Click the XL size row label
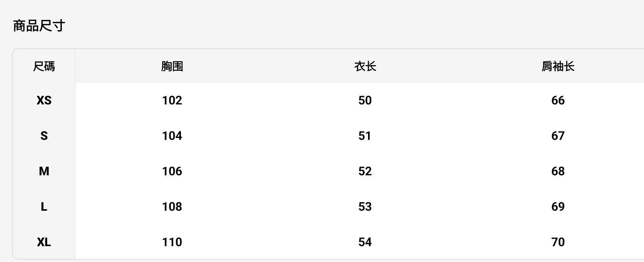Screen dimensions: 644x262 tap(44, 242)
